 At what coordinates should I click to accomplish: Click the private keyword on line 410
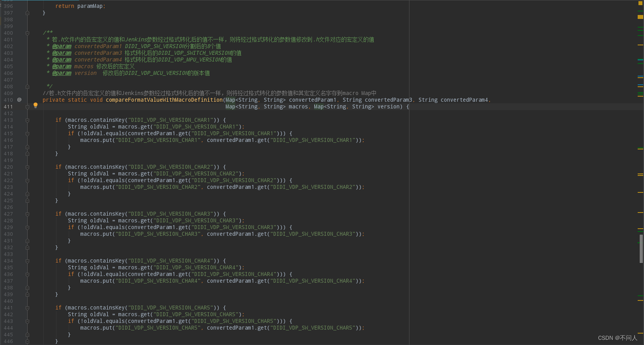click(54, 100)
